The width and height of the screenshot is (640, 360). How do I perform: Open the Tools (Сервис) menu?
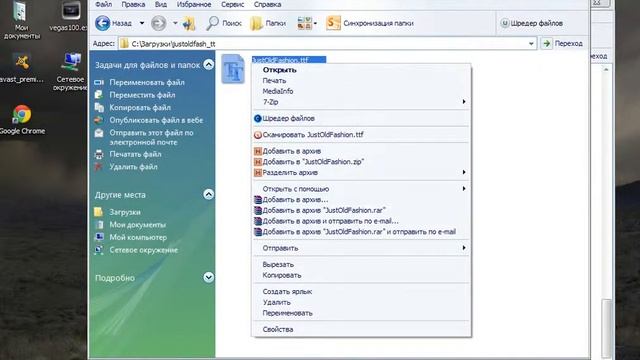[x=232, y=4]
